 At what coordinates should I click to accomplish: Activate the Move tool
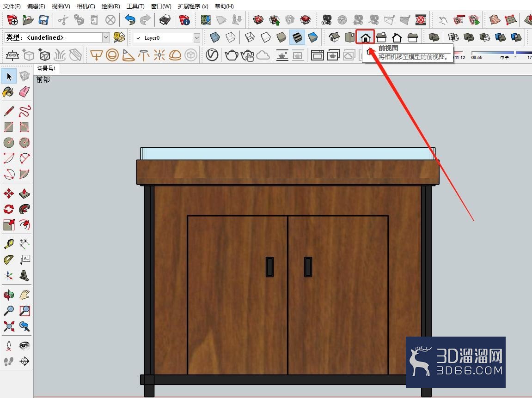point(8,193)
